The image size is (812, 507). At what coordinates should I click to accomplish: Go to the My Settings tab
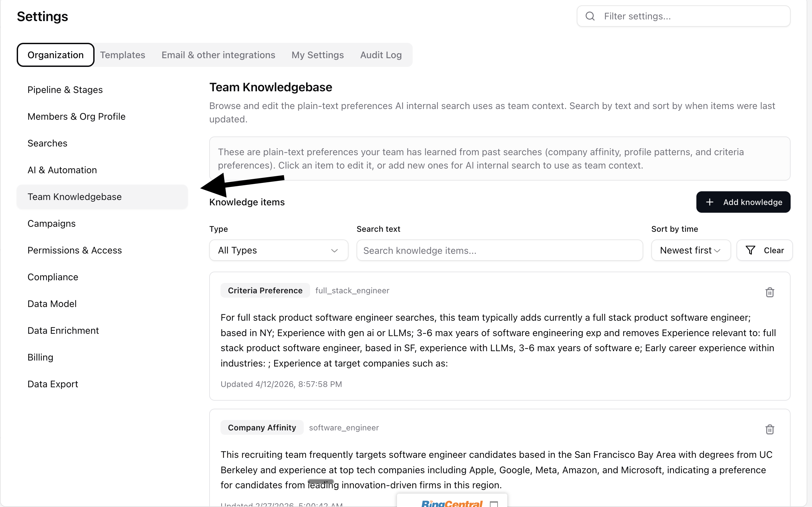point(317,55)
